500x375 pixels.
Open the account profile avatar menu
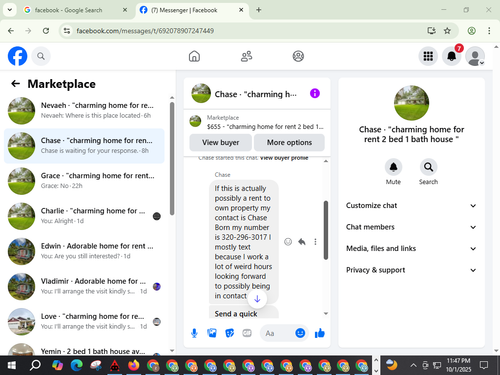(475, 56)
